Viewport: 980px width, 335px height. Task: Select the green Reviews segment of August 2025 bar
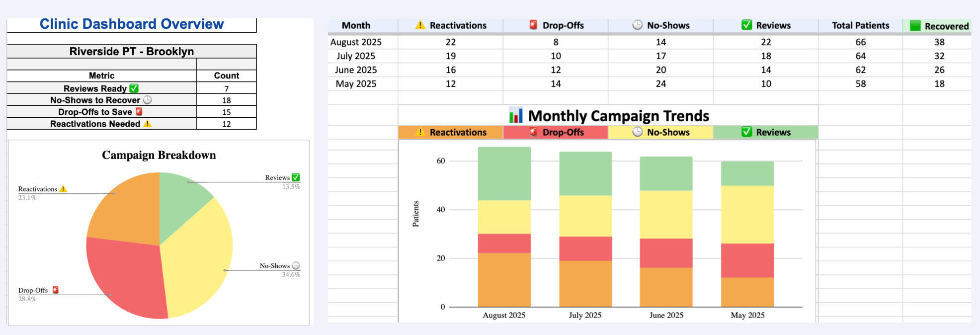coord(504,173)
